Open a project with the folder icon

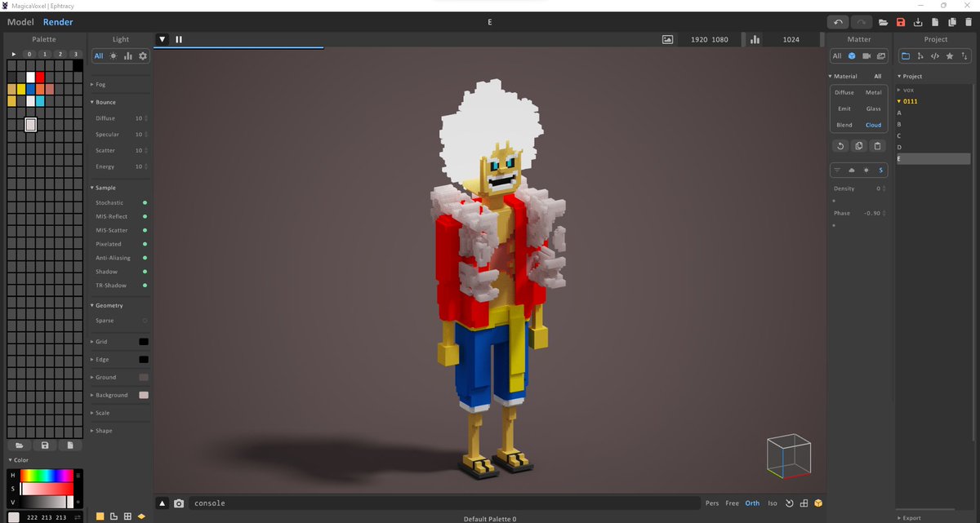point(883,22)
